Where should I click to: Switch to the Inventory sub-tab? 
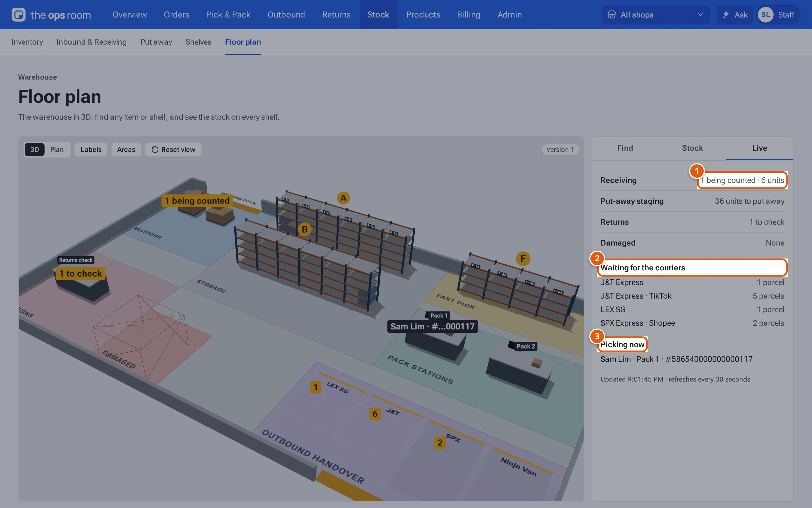[27, 42]
